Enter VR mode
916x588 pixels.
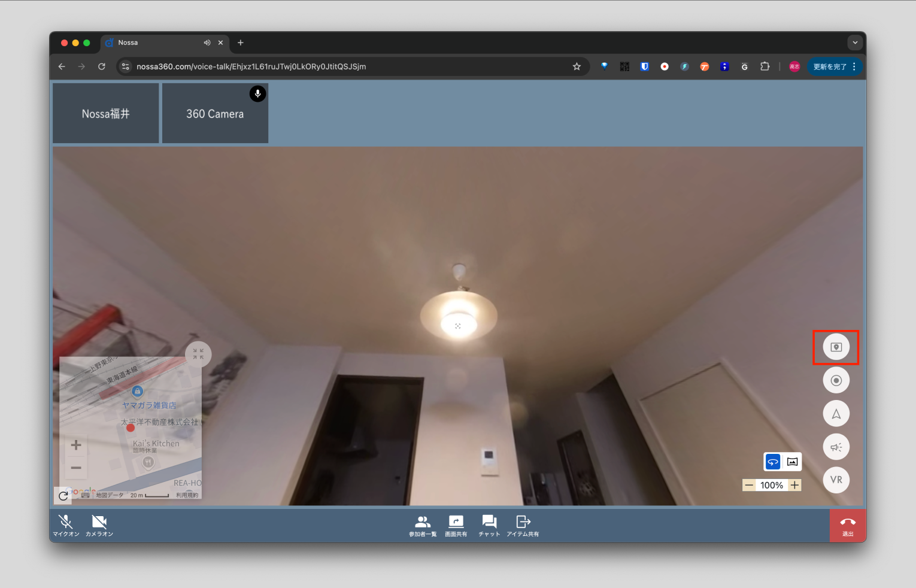point(836,480)
